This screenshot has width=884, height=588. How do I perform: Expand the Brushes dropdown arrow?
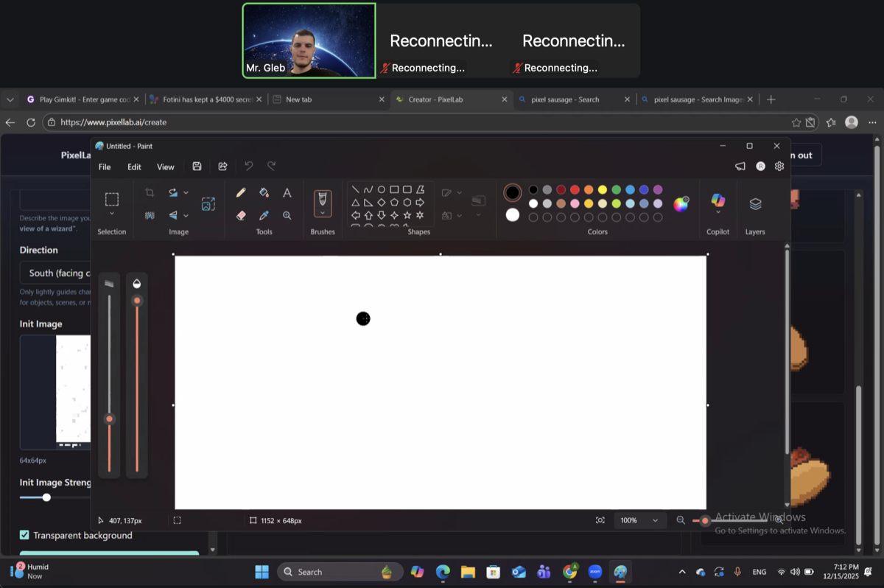pos(323,213)
